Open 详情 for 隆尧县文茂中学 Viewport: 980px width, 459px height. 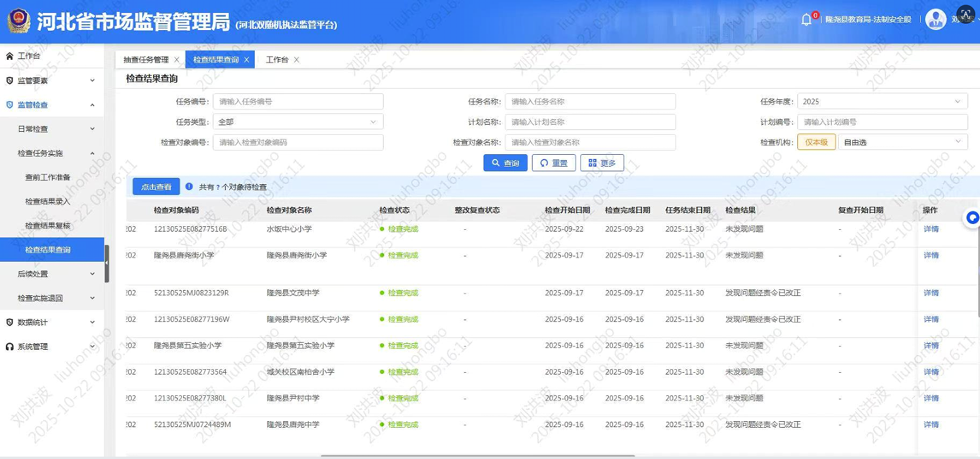tap(931, 293)
